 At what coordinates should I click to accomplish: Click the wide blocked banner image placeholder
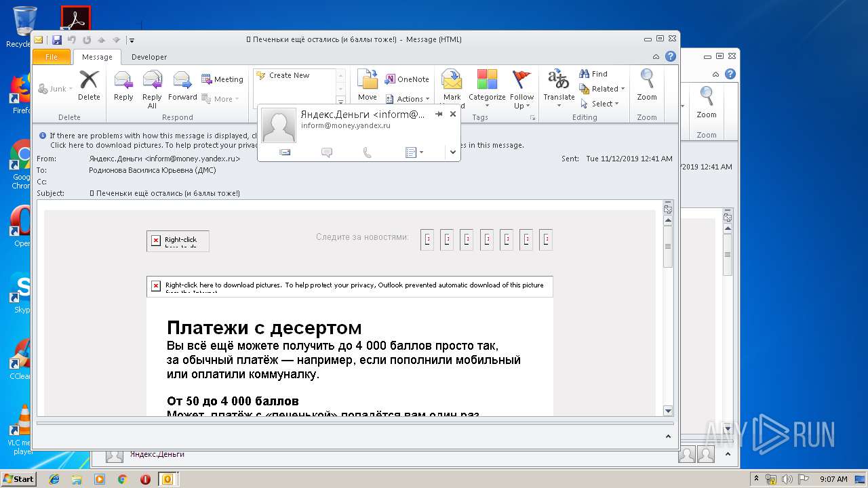click(349, 286)
